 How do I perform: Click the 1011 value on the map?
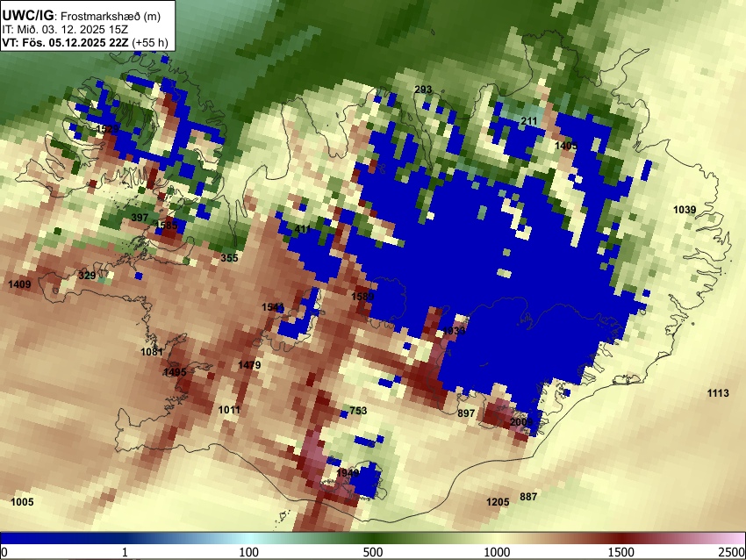tap(229, 410)
